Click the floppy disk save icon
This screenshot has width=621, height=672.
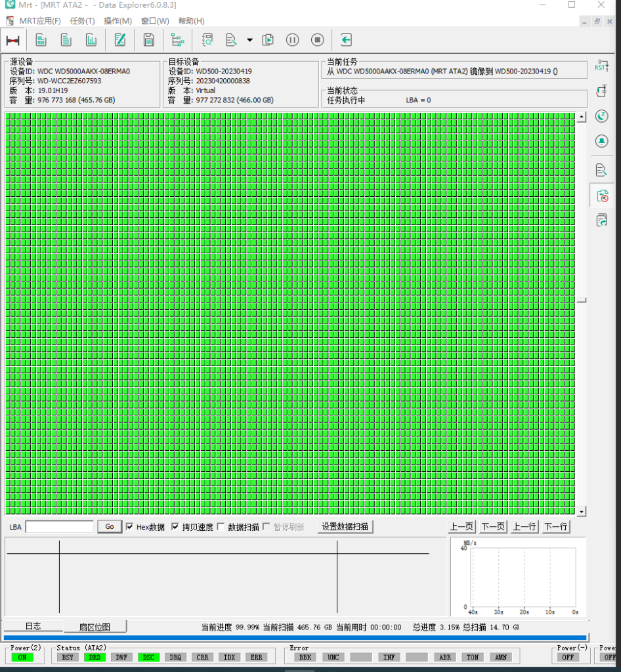click(148, 40)
